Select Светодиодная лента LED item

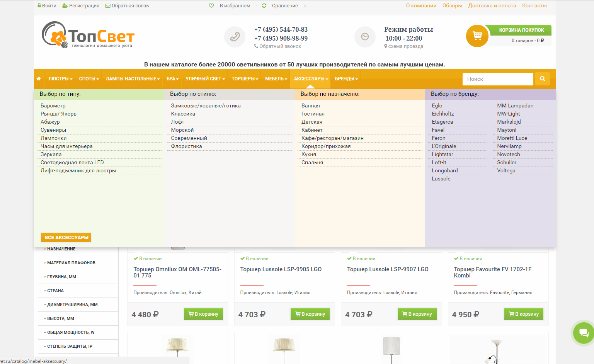pyautogui.click(x=72, y=162)
